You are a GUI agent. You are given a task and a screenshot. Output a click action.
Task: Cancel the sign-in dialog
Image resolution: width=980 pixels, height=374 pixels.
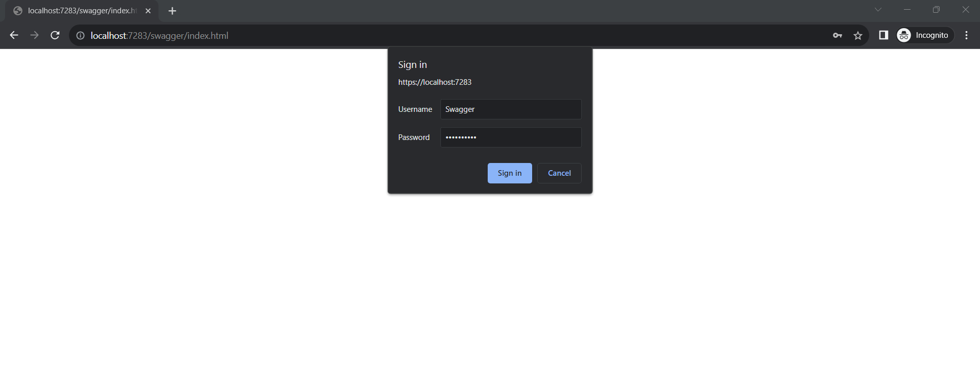559,173
